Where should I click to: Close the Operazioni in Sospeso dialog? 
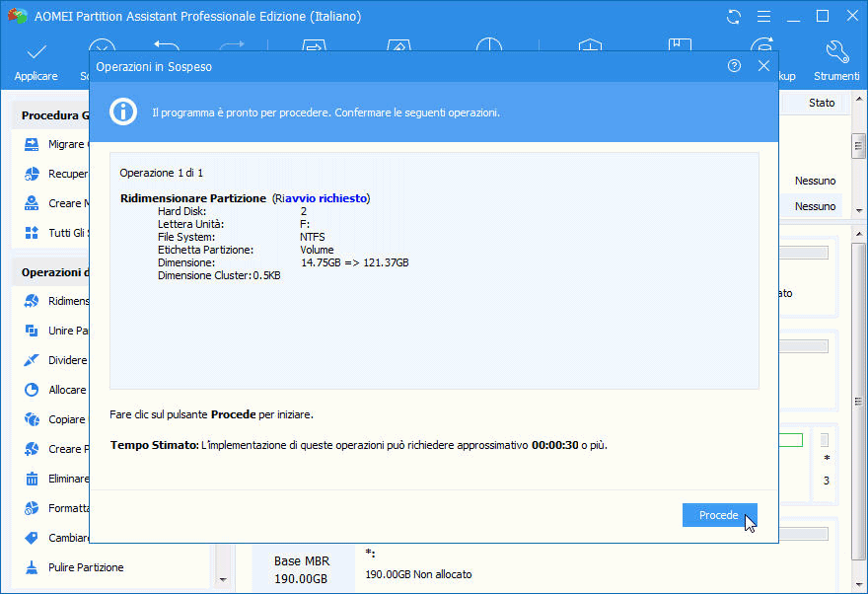click(x=763, y=66)
